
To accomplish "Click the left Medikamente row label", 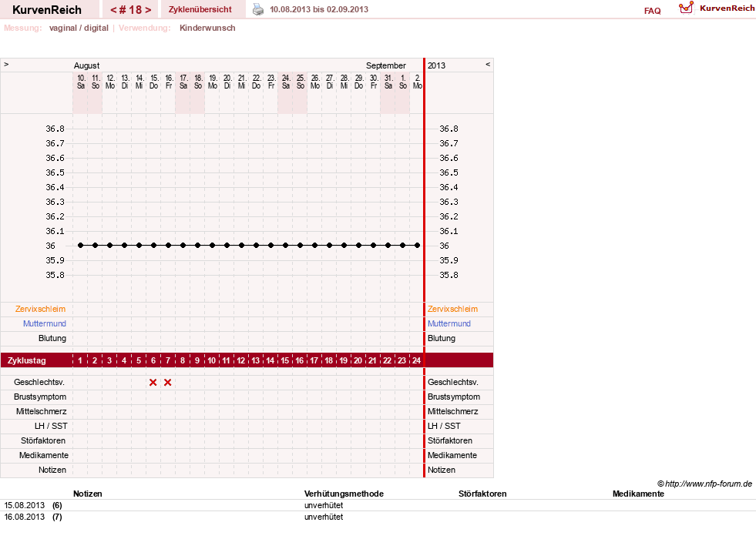I will tap(44, 455).
